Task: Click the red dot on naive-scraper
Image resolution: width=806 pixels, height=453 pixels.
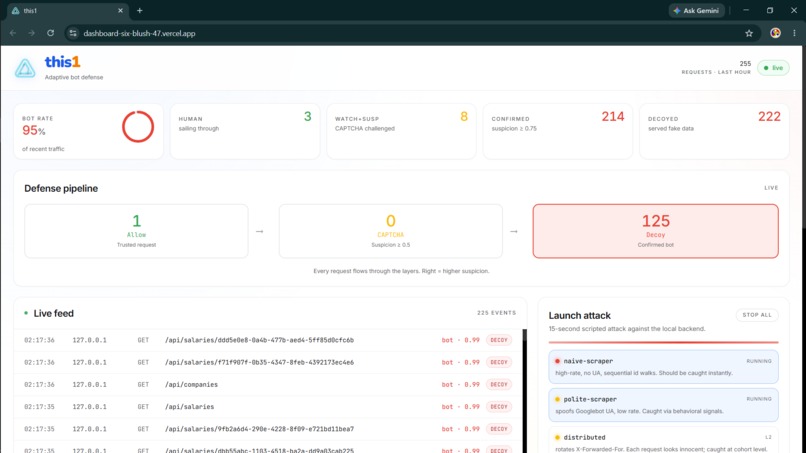Action: click(x=557, y=361)
